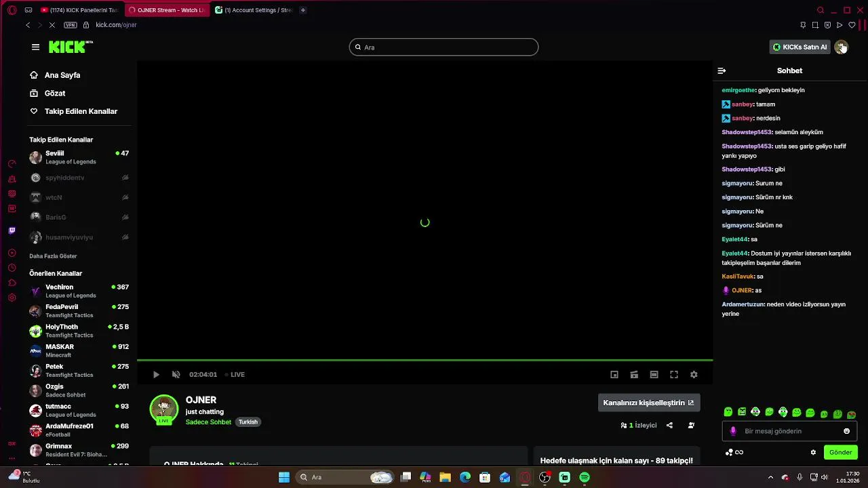Open ArdaMufreze01 eFootball channel
This screenshot has height=488, width=868.
click(79, 430)
